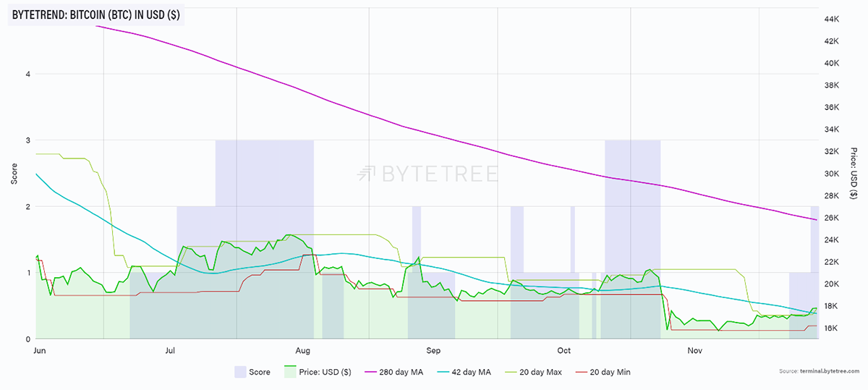Toggle the Score series in legend
This screenshot has width=868, height=390.
point(252,372)
